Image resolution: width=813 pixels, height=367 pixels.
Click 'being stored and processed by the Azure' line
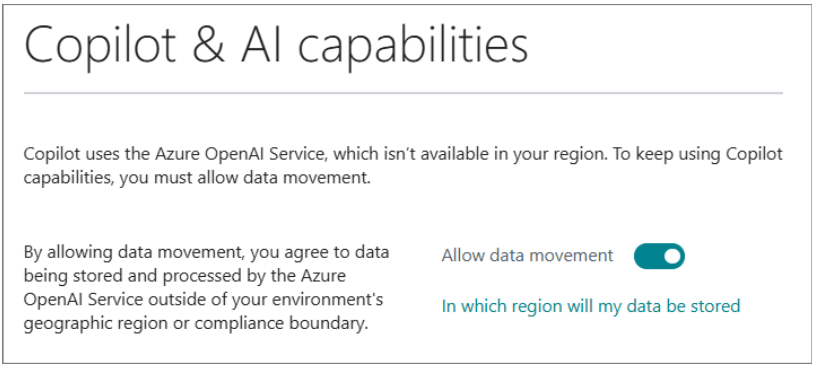tap(185, 277)
